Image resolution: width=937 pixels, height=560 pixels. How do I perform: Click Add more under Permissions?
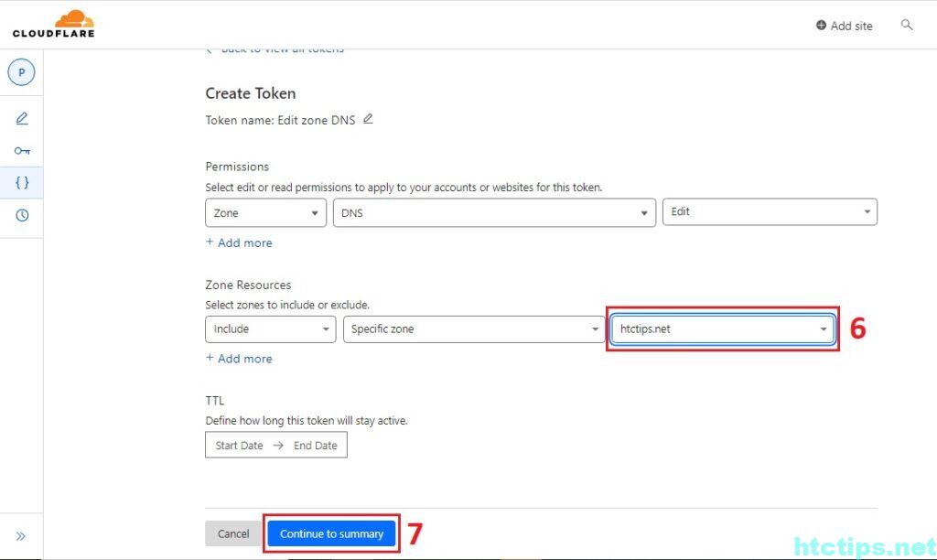pos(239,242)
